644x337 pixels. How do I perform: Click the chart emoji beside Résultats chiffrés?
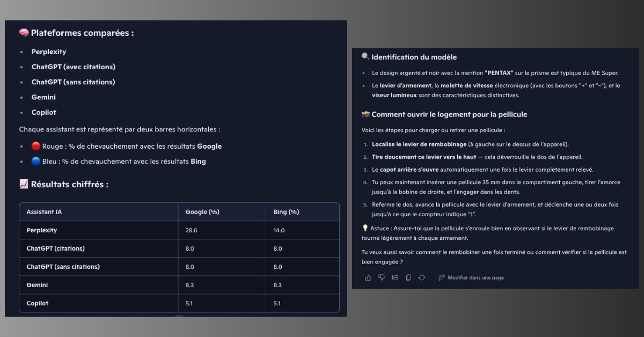point(24,184)
